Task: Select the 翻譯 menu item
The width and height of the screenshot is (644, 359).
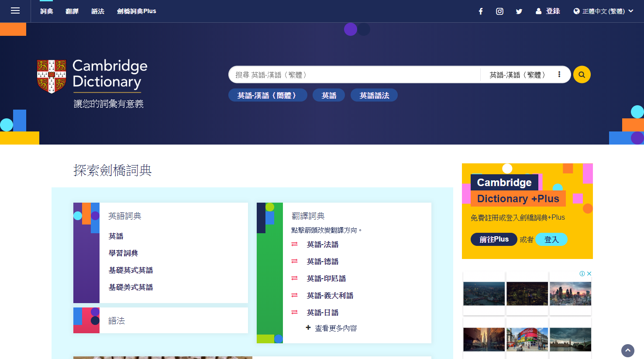Action: pyautogui.click(x=72, y=11)
